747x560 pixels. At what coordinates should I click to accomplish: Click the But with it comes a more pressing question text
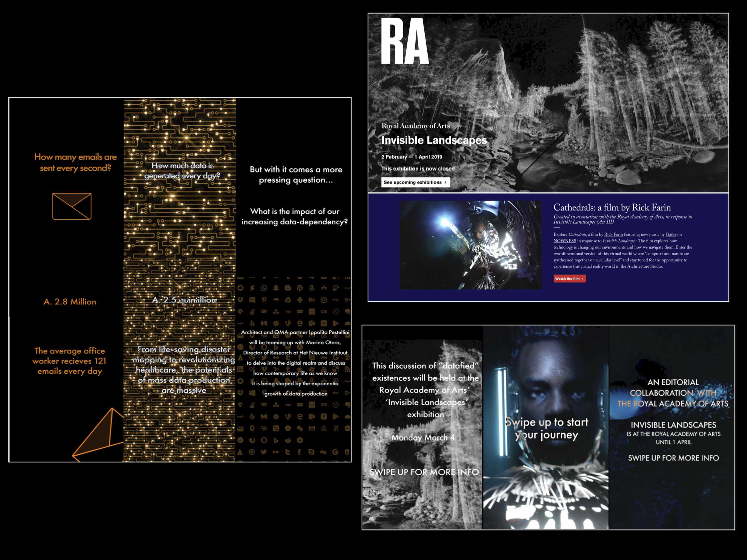[296, 174]
